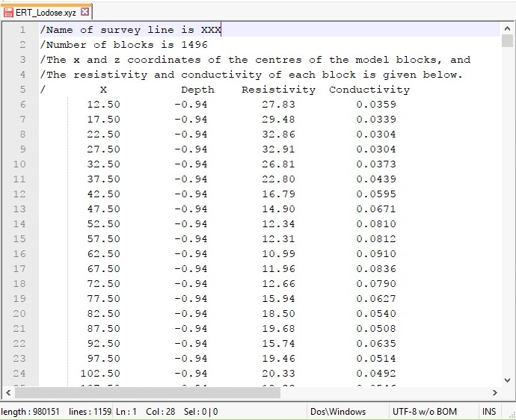The width and height of the screenshot is (516, 420).
Task: Open the Dos\Windows line ending selector
Action: tap(338, 412)
